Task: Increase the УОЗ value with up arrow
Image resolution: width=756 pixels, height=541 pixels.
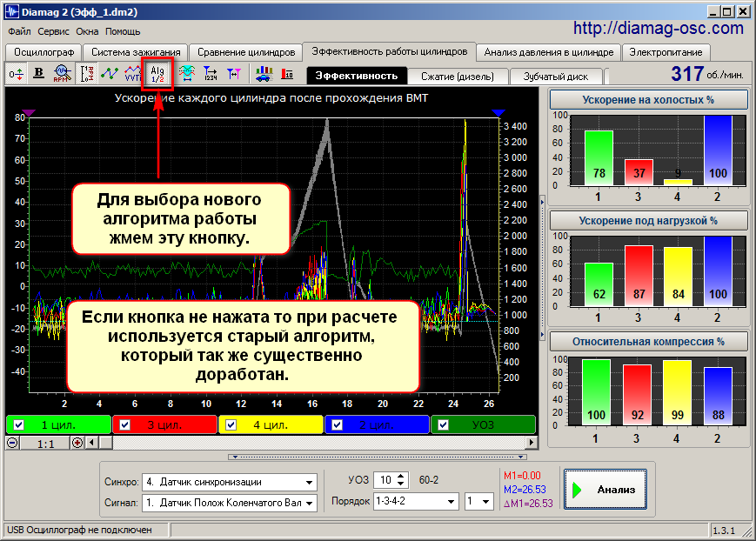Action: (401, 477)
